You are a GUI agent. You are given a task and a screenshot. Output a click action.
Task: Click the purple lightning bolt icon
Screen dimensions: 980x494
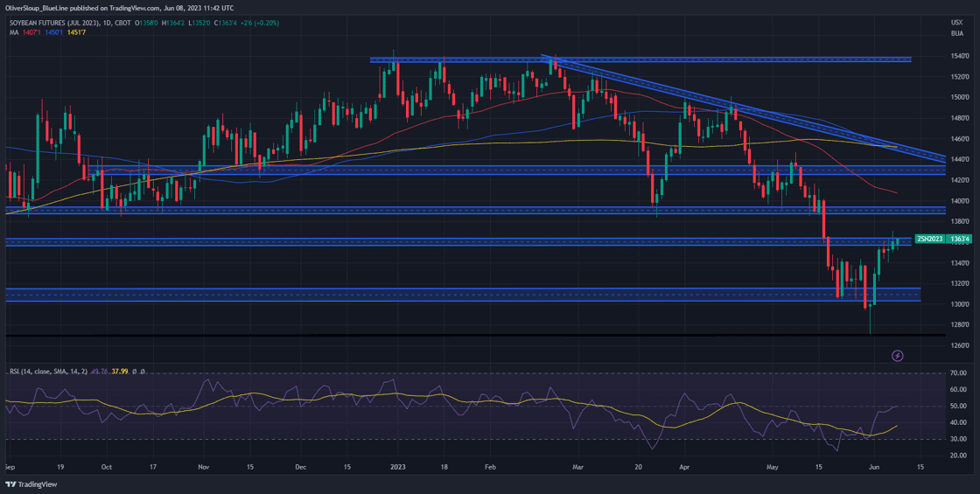898,355
